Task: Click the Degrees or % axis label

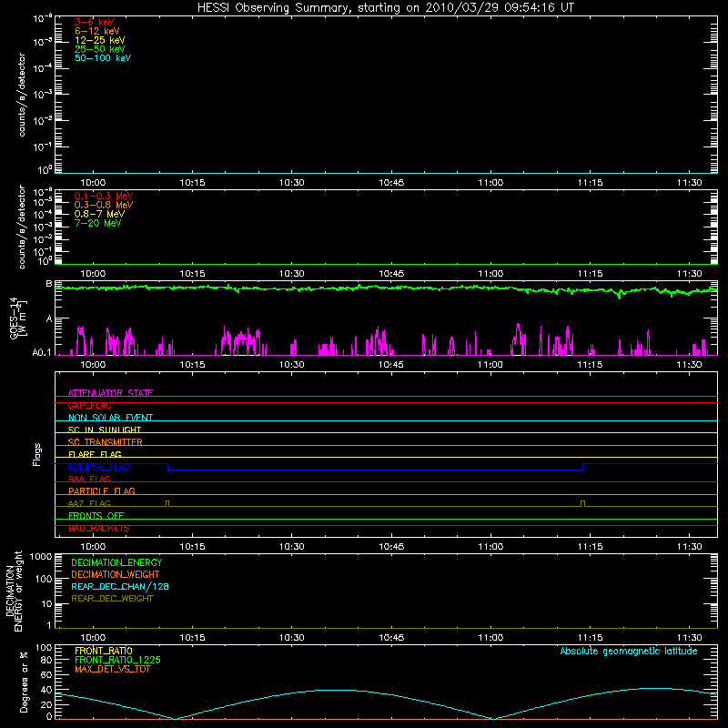Action: pyautogui.click(x=24, y=682)
